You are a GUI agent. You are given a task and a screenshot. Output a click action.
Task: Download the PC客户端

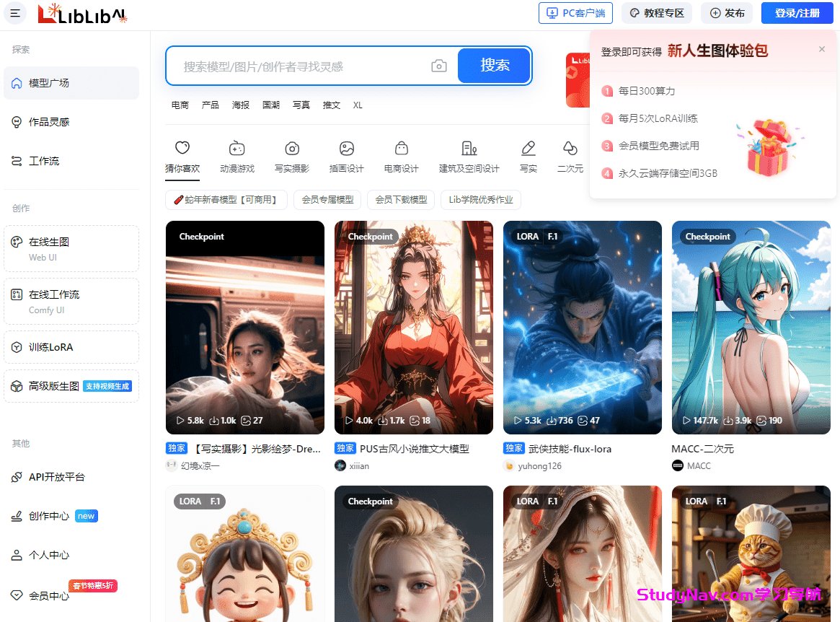click(575, 13)
